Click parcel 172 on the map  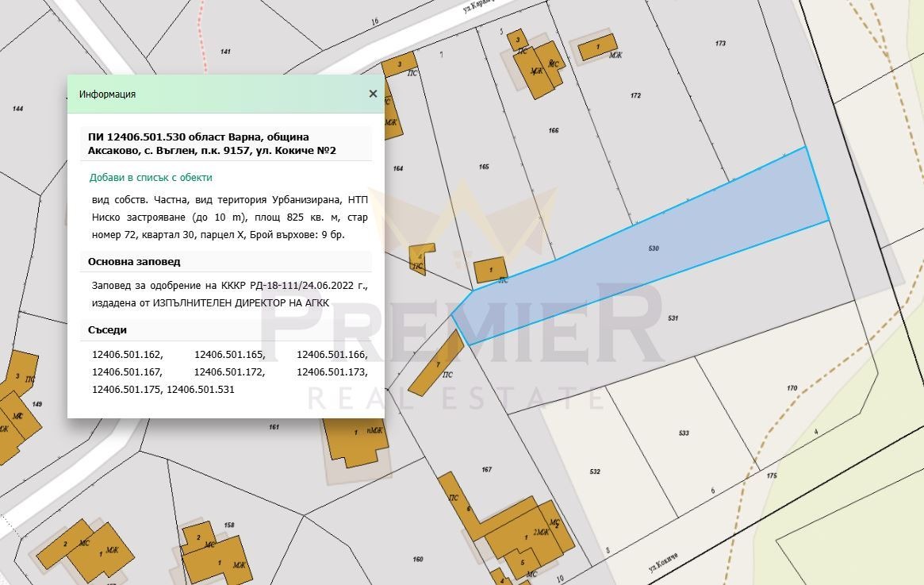click(635, 95)
